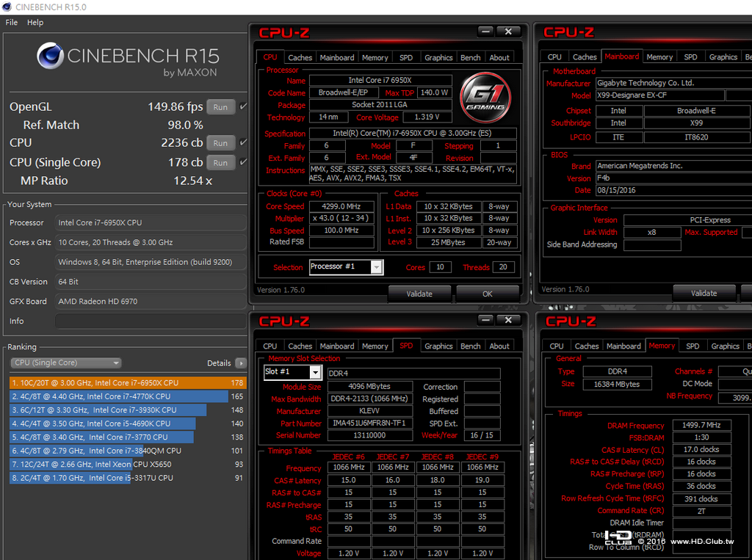Click the Max TDP value 140.0 W

(x=435, y=92)
